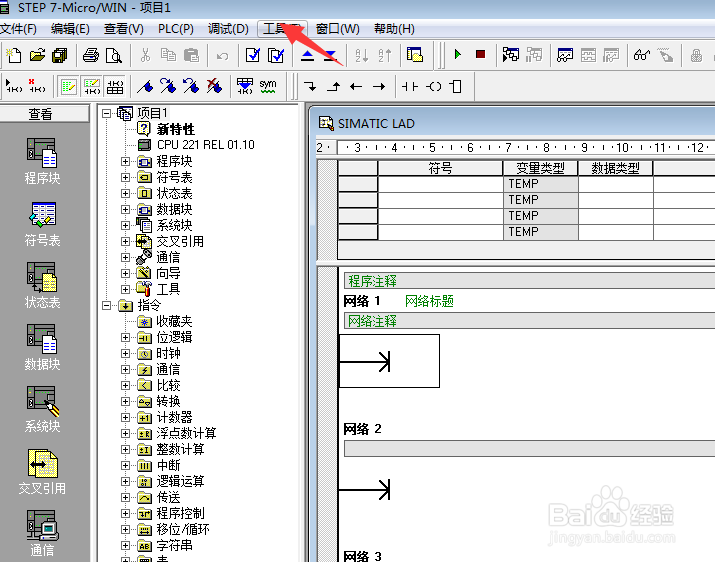The height and width of the screenshot is (562, 715).
Task: Expand the 程序块 tree node
Action: coord(125,161)
